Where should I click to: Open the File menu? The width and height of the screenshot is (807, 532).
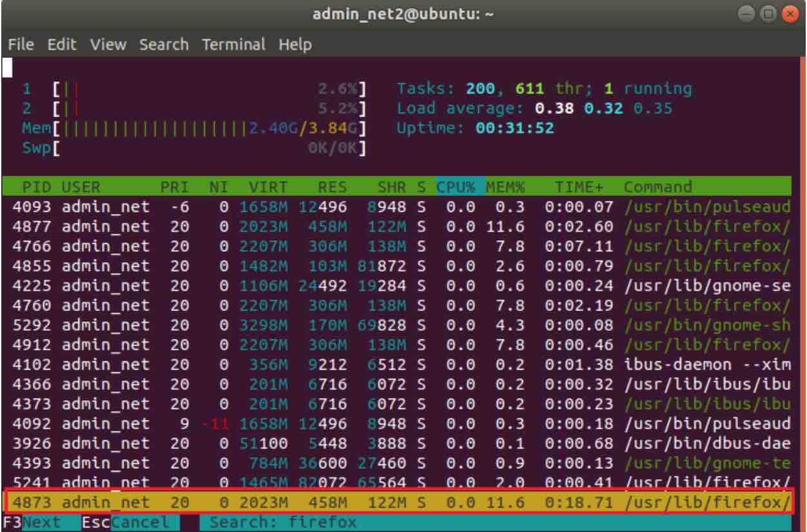pos(21,45)
